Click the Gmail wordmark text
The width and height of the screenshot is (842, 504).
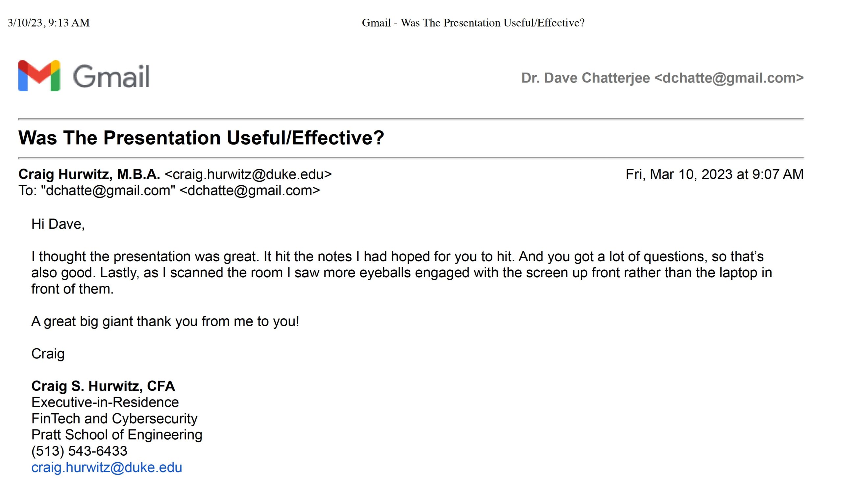[x=111, y=76]
